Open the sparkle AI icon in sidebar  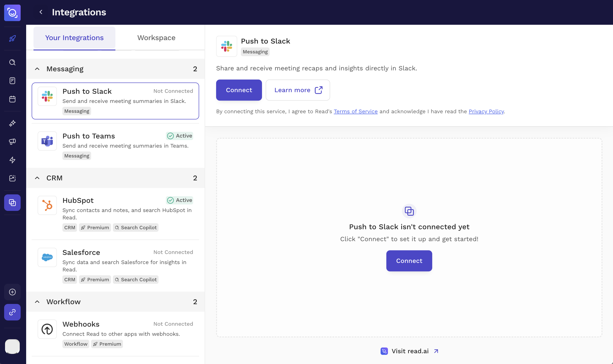pos(12,123)
